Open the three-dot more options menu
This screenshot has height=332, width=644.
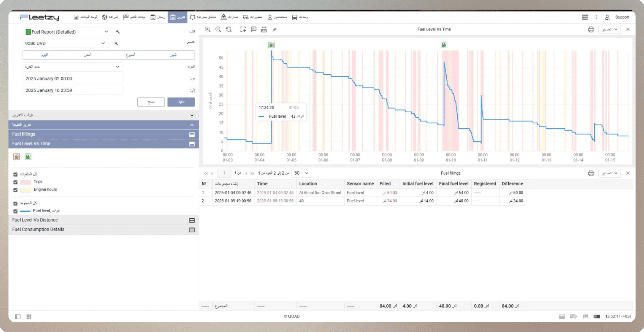click(596, 17)
